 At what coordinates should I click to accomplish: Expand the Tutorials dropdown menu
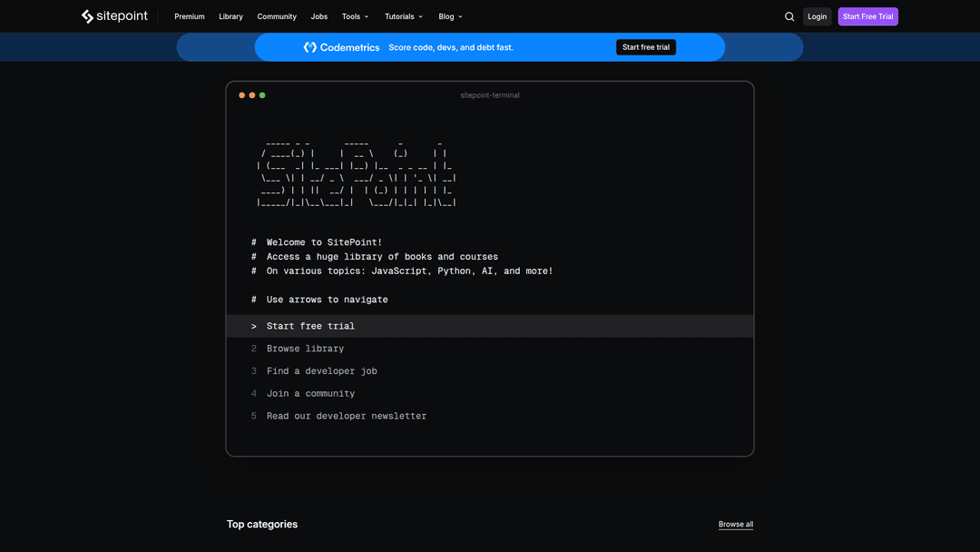click(403, 16)
